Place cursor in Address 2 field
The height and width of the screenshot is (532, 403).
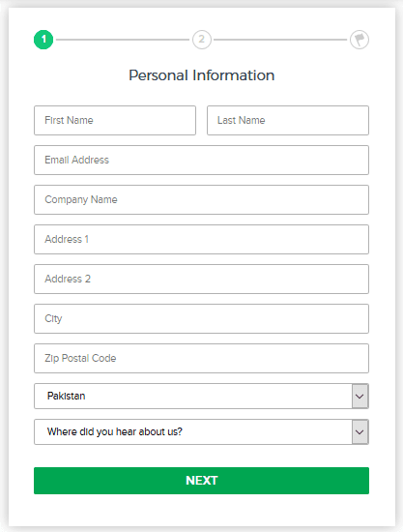point(201,279)
